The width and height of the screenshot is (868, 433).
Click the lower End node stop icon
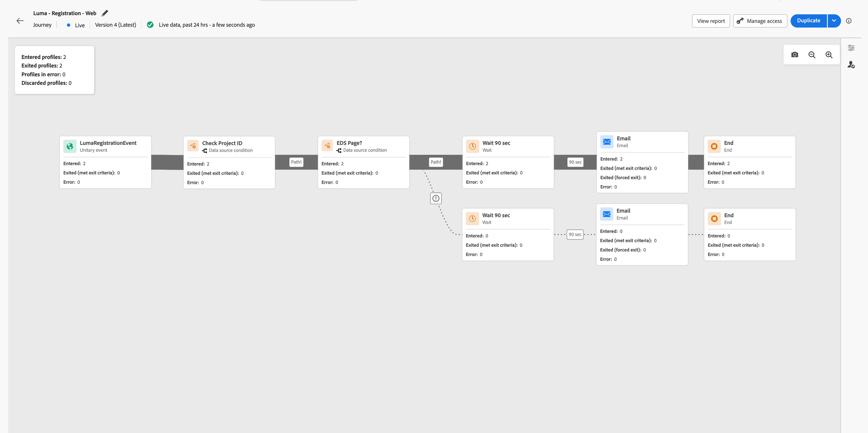[x=714, y=218]
